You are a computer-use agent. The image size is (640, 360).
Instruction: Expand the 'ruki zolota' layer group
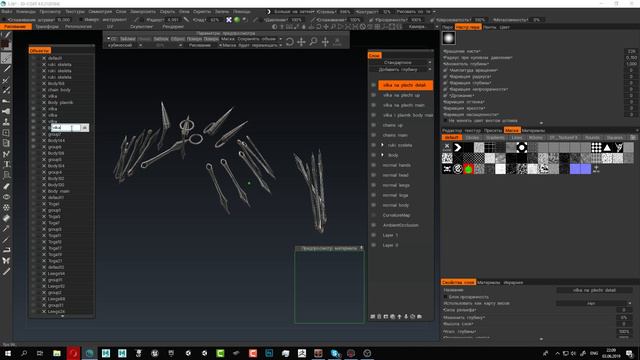[x=382, y=145]
